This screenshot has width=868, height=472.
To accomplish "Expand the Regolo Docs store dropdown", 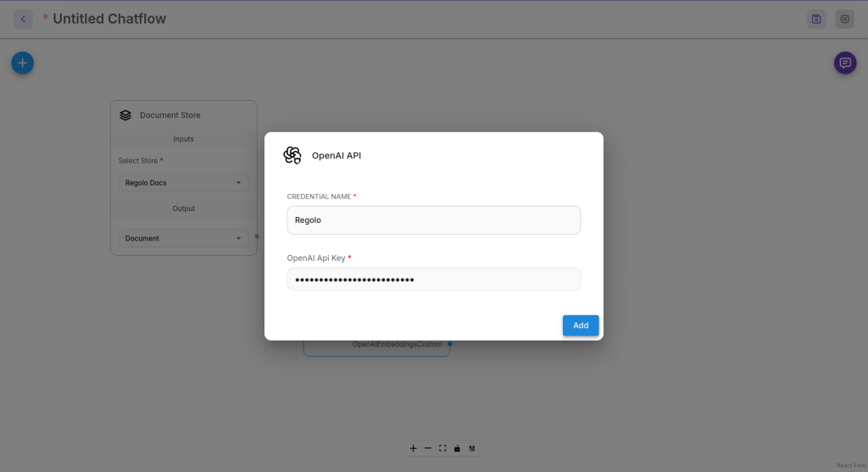I will pos(183,182).
